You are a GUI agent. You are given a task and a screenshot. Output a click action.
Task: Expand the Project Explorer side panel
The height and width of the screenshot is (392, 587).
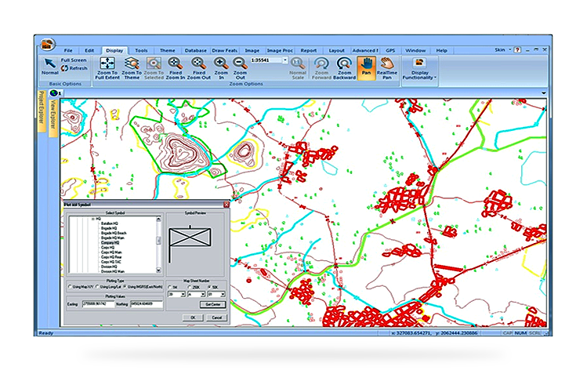click(42, 111)
